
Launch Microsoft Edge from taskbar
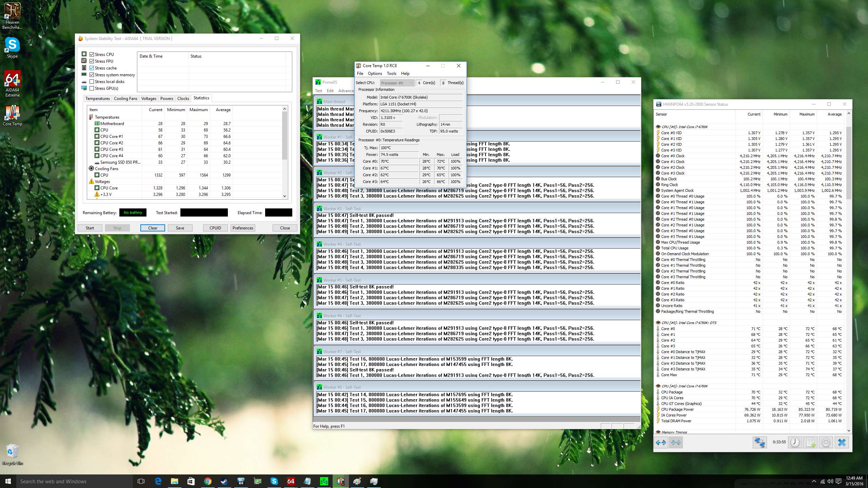tap(158, 481)
